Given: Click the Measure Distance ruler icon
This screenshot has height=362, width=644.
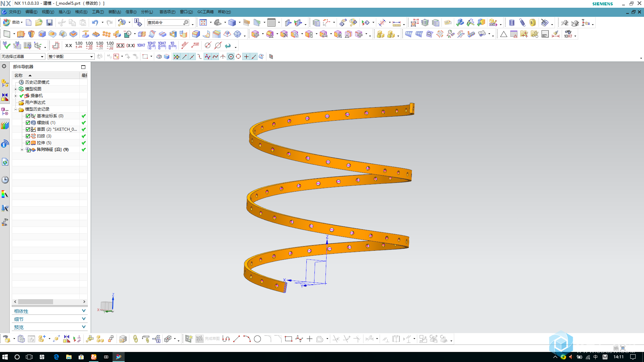Looking at the screenshot, I should 396,23.
